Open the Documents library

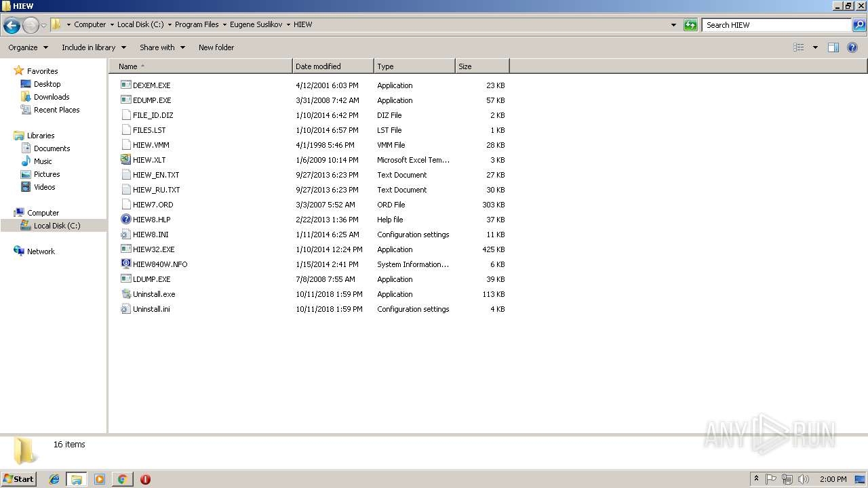pyautogui.click(x=52, y=148)
